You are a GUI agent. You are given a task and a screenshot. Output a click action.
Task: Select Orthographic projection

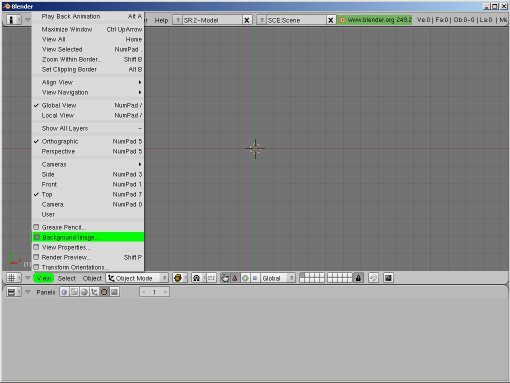click(x=88, y=141)
